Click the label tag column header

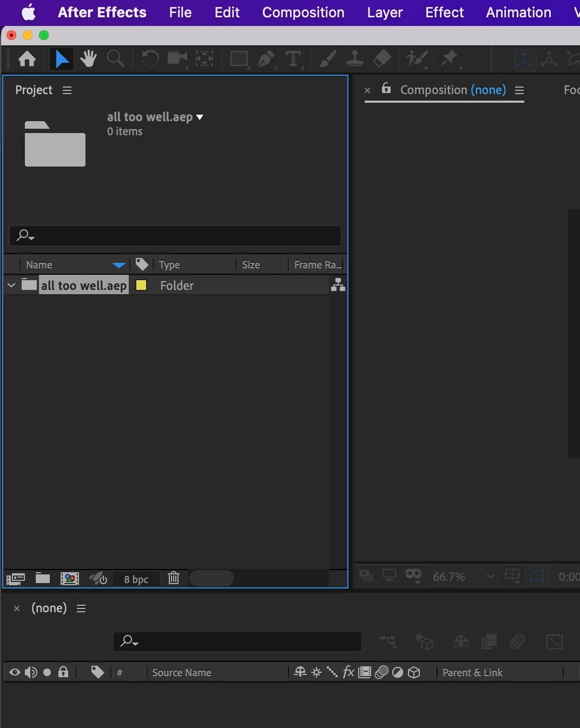(142, 264)
